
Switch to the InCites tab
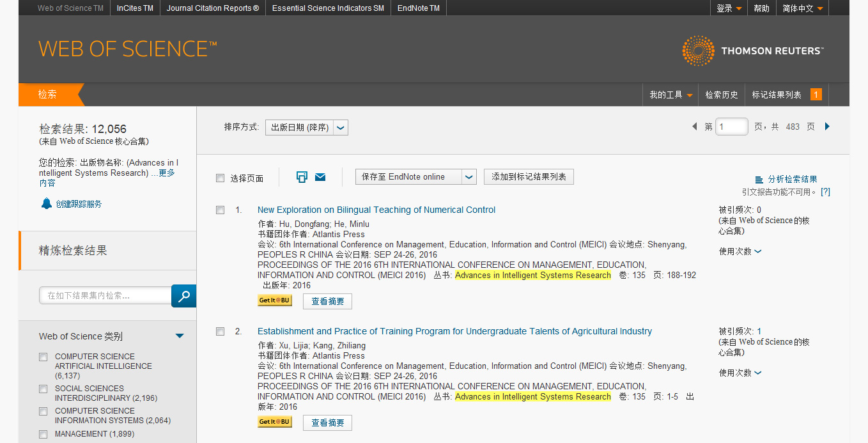(135, 8)
